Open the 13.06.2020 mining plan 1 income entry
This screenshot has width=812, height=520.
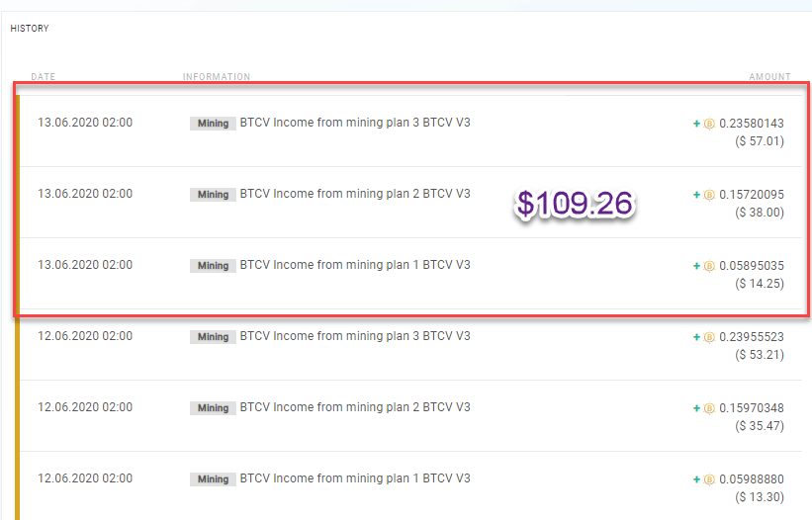(410, 274)
